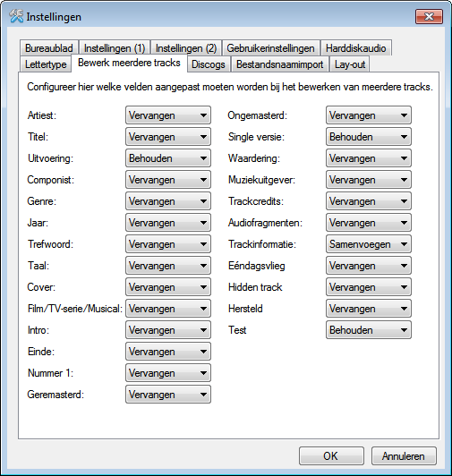Open the Discogs tab
The width and height of the screenshot is (452, 476).
209,64
